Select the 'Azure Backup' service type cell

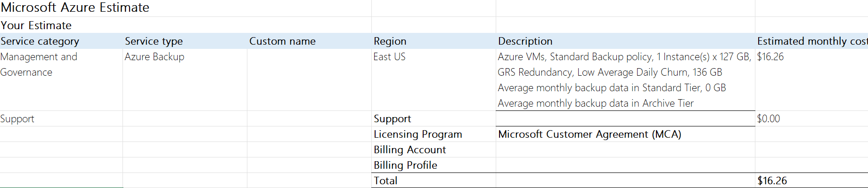point(185,80)
